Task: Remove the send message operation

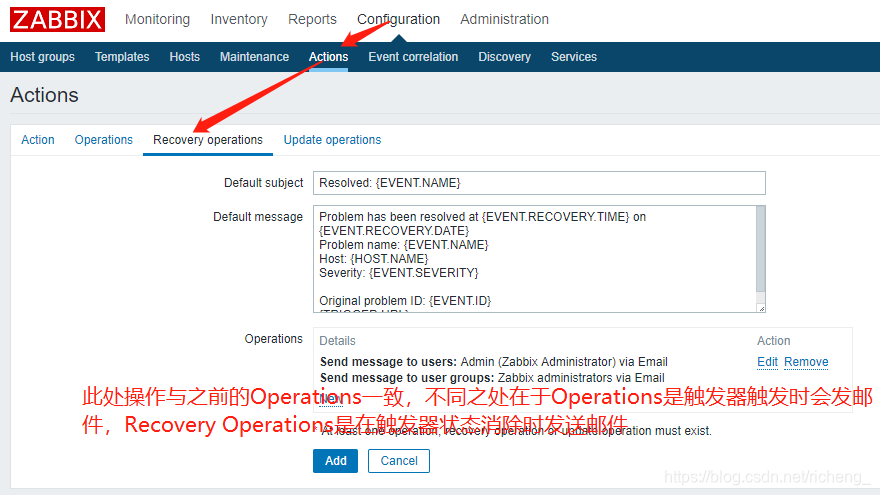Action: (x=806, y=362)
